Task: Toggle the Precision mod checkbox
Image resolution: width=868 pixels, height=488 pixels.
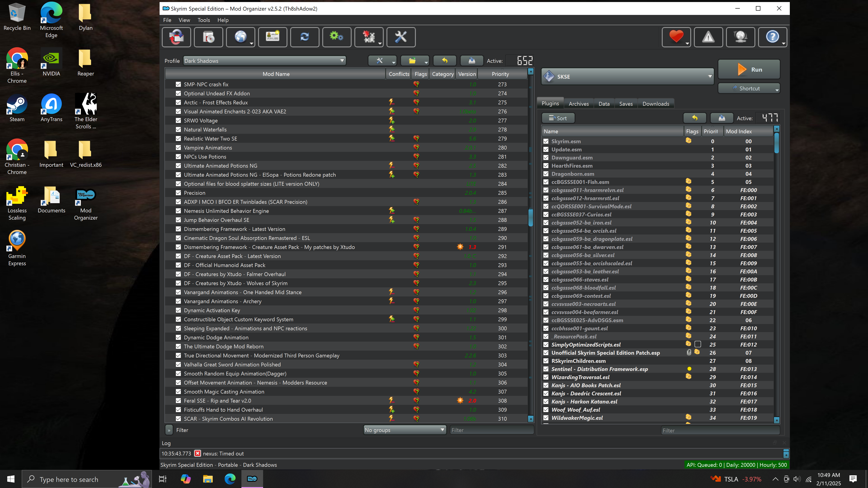Action: (178, 193)
